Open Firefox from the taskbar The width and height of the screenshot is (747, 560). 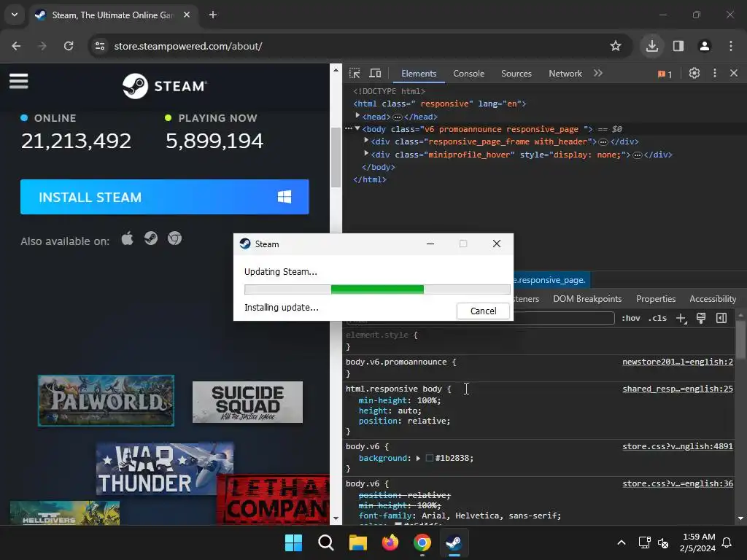tap(390, 542)
